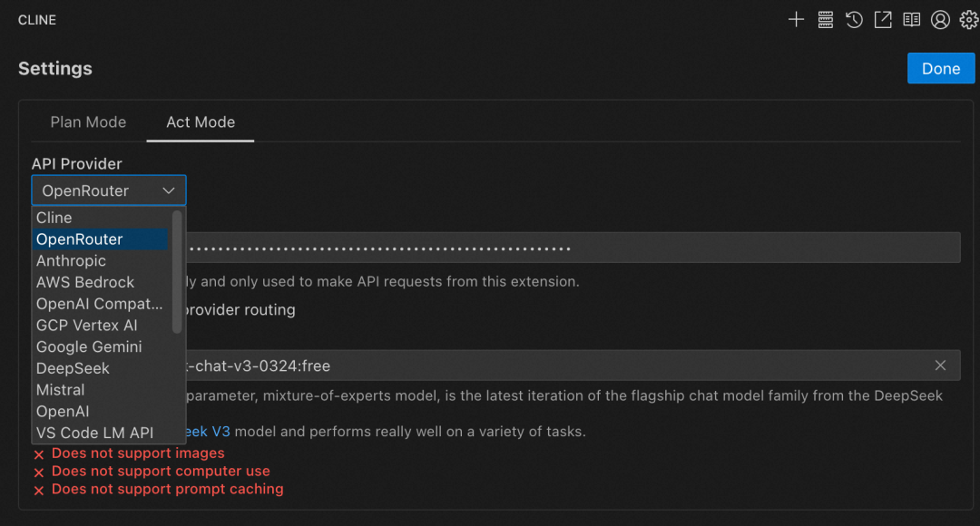This screenshot has width=980, height=526.
Task: Pick Google Gemini in the provider list
Action: [x=89, y=346]
